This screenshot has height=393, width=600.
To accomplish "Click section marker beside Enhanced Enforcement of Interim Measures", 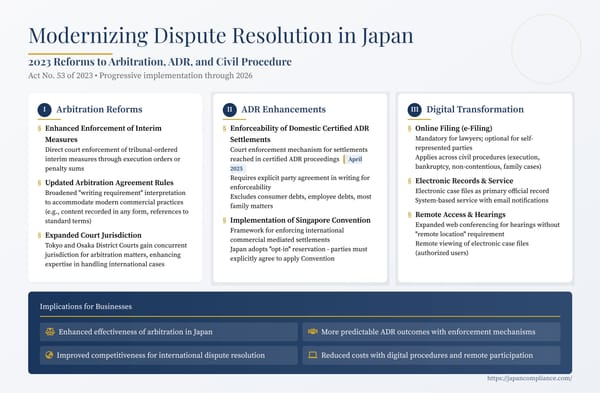I will pos(39,128).
